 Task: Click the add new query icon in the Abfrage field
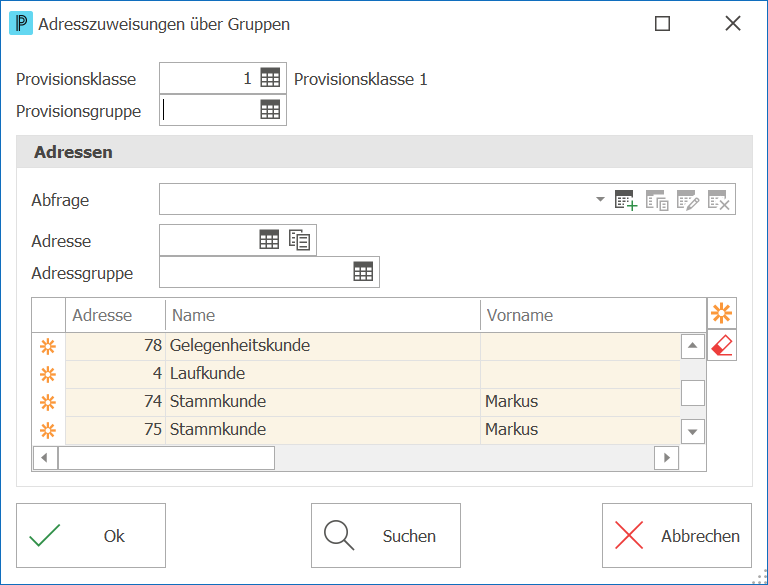[x=626, y=200]
